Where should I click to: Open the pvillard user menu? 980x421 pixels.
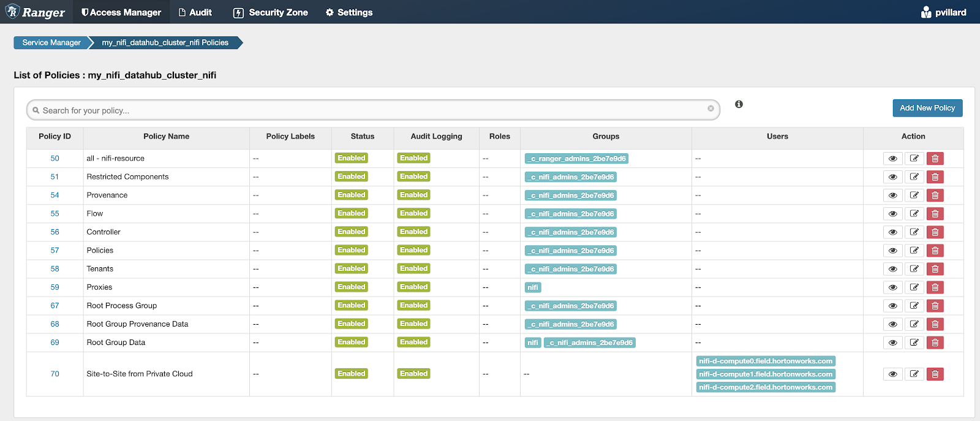click(x=943, y=12)
